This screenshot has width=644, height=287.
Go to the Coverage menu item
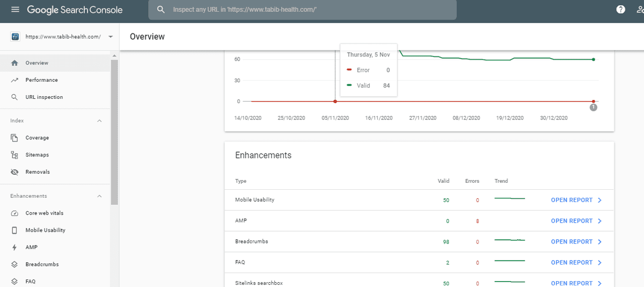coord(37,138)
